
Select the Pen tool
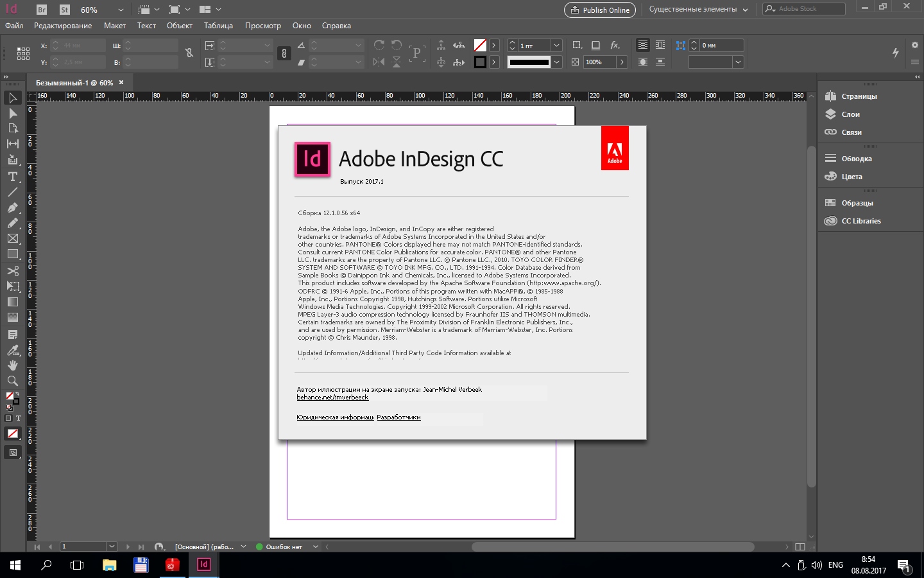pyautogui.click(x=12, y=207)
